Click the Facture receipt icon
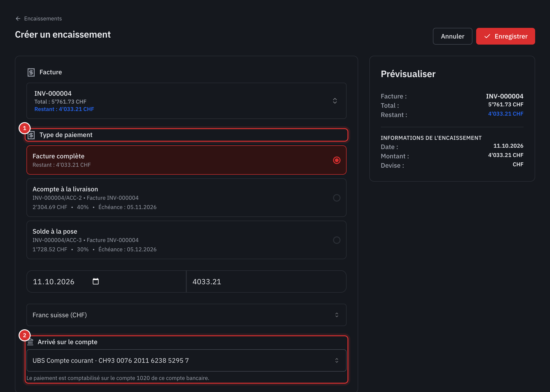 coord(31,72)
